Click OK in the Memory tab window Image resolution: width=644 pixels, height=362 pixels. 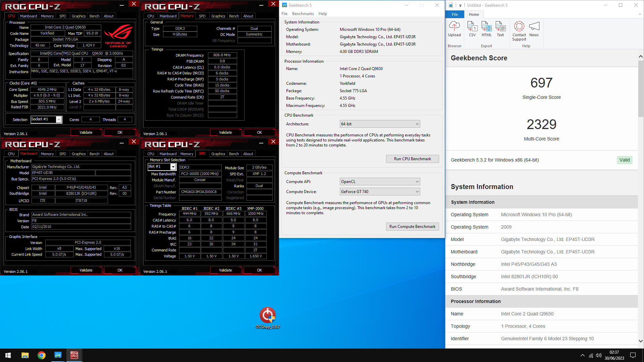pyautogui.click(x=259, y=132)
